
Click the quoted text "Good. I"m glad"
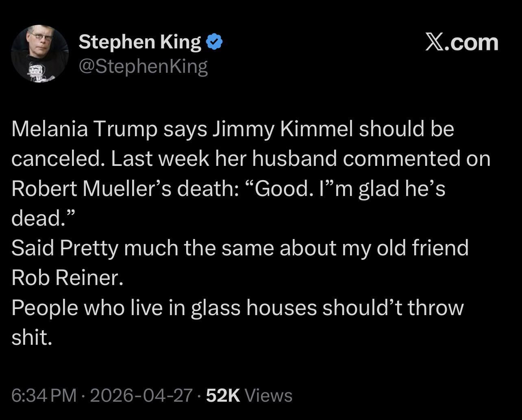317,189
